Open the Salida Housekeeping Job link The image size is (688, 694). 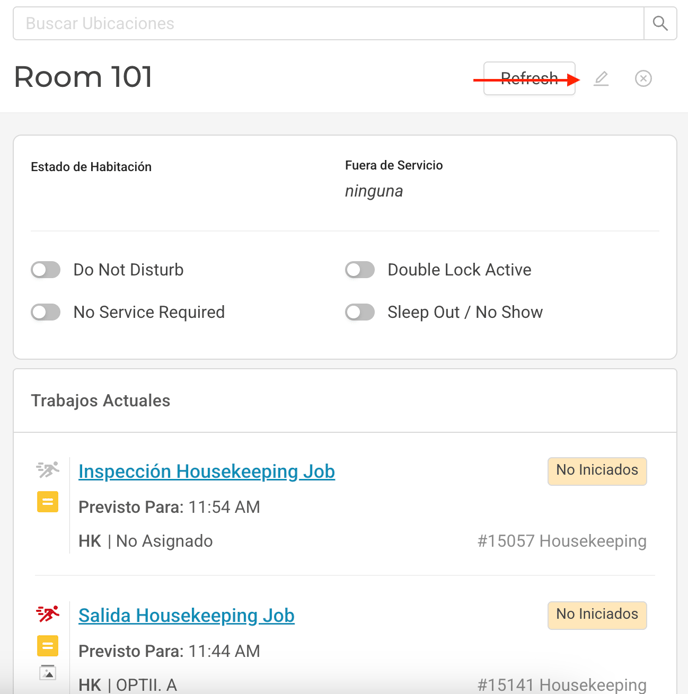point(186,615)
